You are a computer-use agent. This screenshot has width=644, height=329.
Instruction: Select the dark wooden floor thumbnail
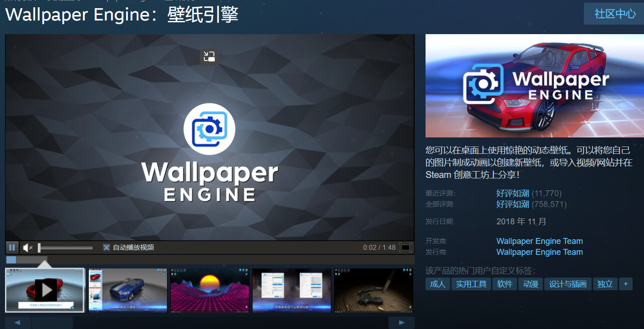[x=374, y=290]
